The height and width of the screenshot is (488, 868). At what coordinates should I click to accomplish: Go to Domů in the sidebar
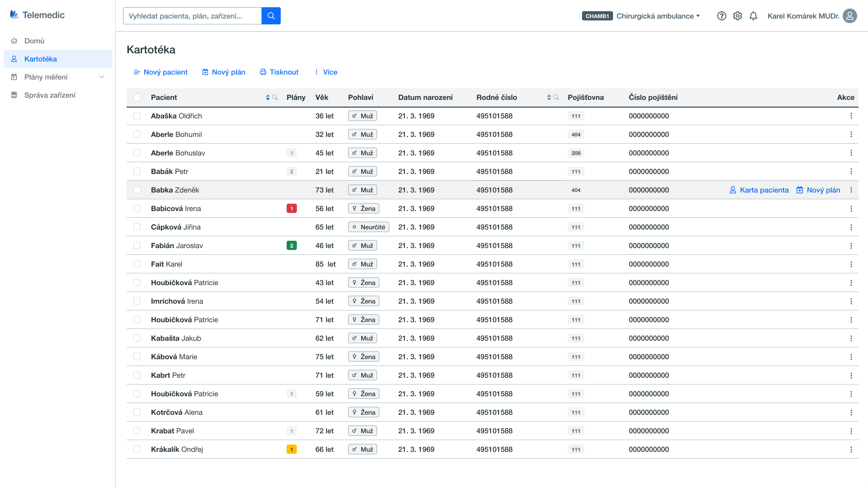pos(34,41)
